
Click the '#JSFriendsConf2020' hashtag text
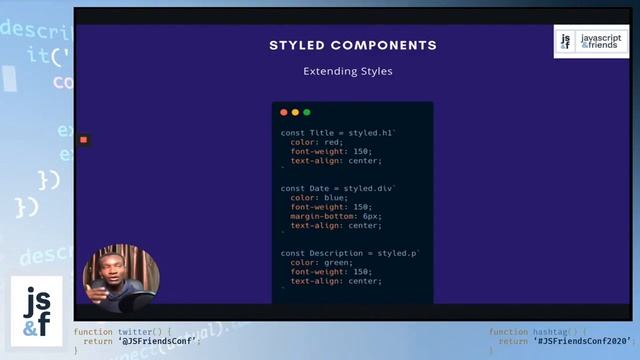coord(582,340)
